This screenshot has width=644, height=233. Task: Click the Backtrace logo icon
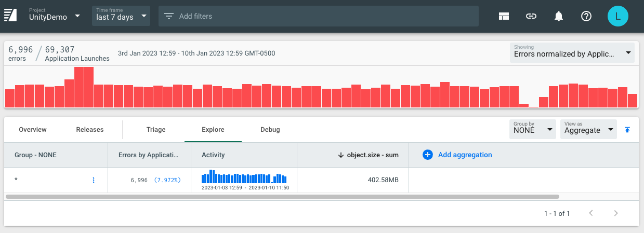10,16
